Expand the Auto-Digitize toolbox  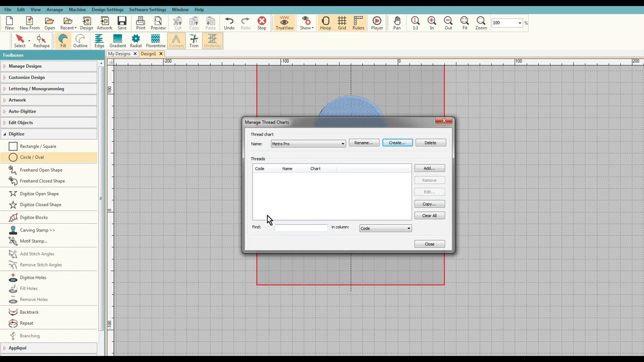point(49,111)
